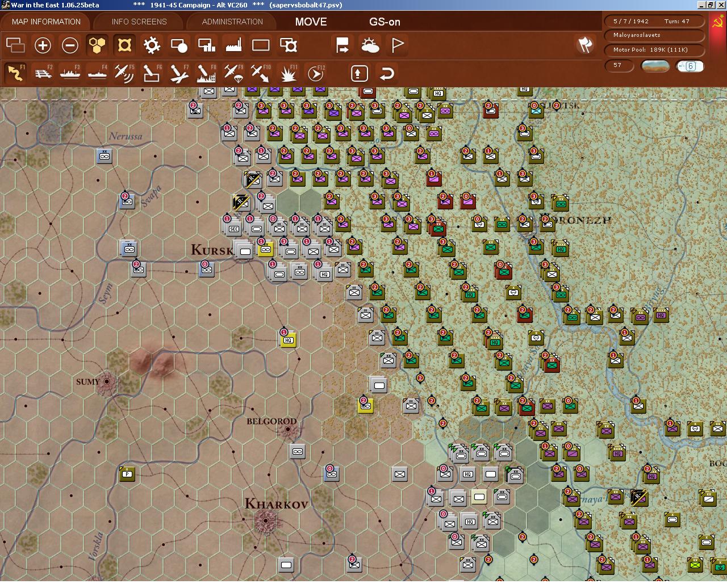Select Bomb city mode (F8)

[x=207, y=73]
